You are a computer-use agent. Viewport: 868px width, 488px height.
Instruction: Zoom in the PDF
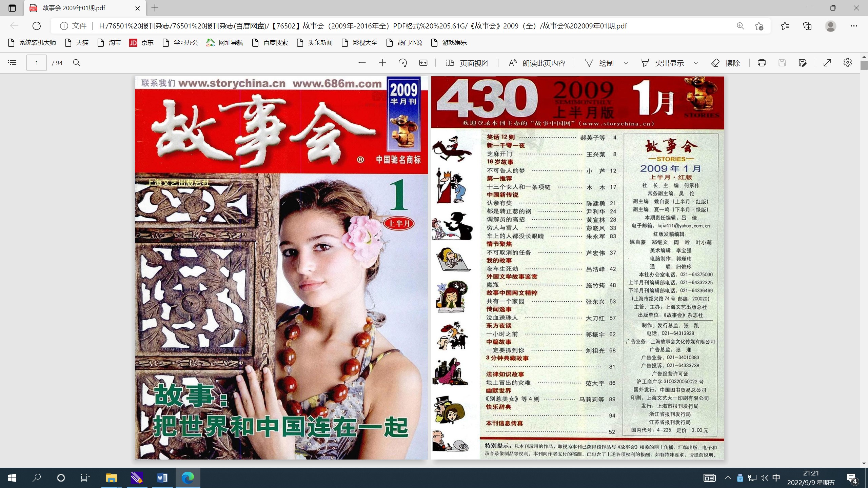(x=382, y=63)
